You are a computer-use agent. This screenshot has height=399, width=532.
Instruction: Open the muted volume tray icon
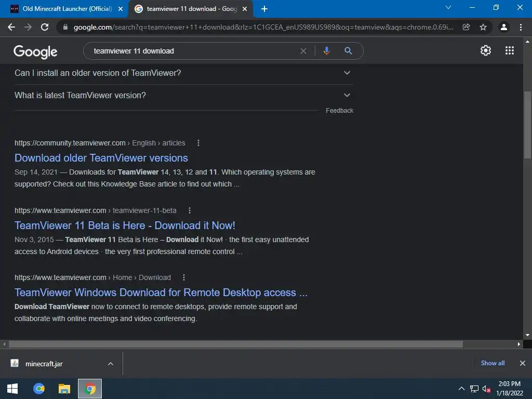pos(486,389)
